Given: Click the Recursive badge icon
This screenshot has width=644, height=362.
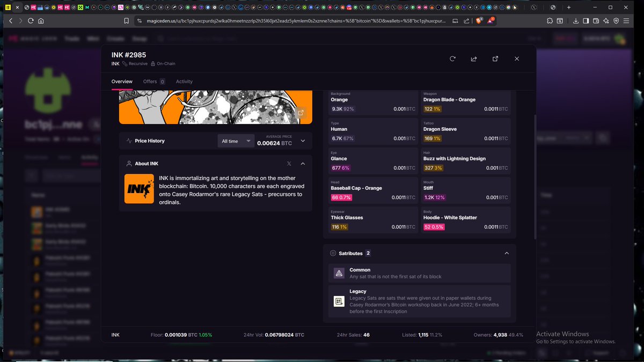Looking at the screenshot, I should (x=125, y=64).
